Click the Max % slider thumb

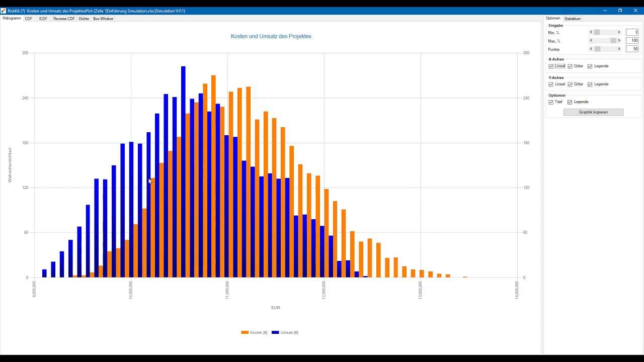coord(613,41)
